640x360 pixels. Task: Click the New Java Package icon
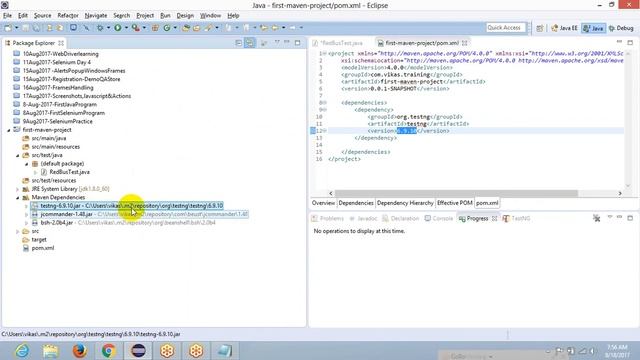[x=155, y=28]
